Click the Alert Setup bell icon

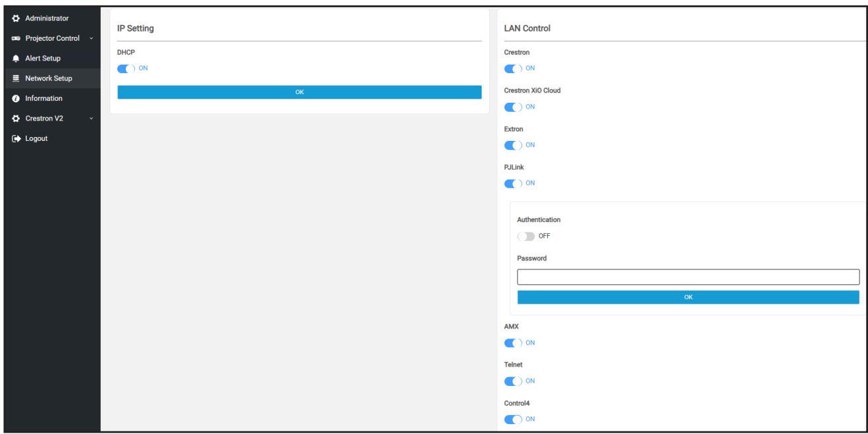click(16, 59)
